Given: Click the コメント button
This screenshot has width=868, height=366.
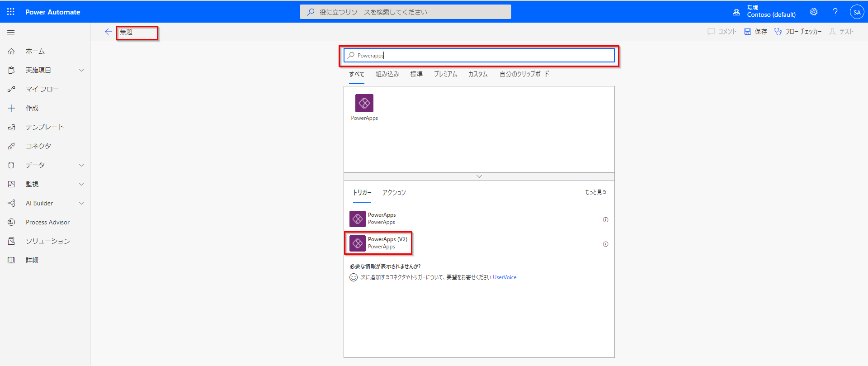Looking at the screenshot, I should pos(722,32).
